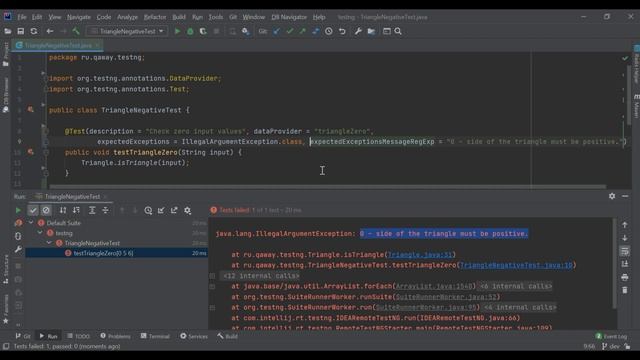The height and width of the screenshot is (360, 640).
Task: Collapse all test tree nodes
Action: tap(105, 210)
